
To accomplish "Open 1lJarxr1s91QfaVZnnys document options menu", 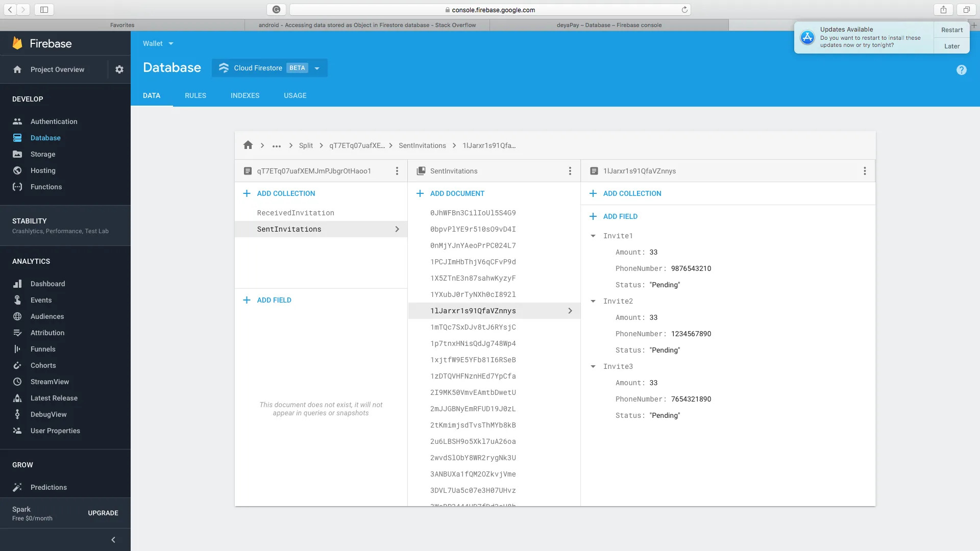I will pyautogui.click(x=864, y=171).
